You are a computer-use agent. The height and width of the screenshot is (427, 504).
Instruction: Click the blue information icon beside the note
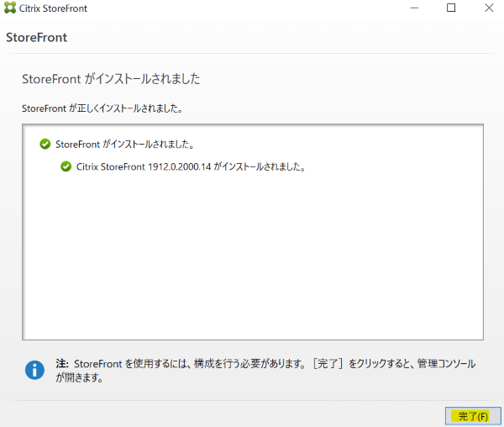[x=34, y=370]
